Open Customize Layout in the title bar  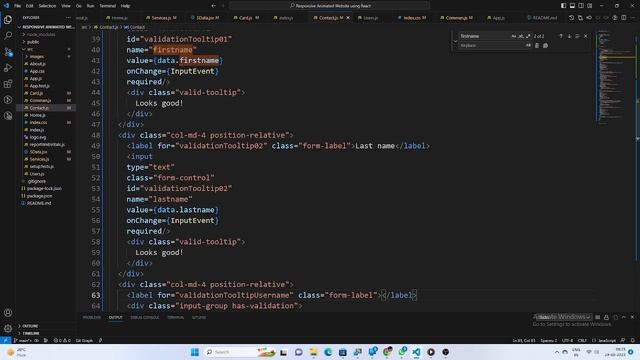click(590, 6)
